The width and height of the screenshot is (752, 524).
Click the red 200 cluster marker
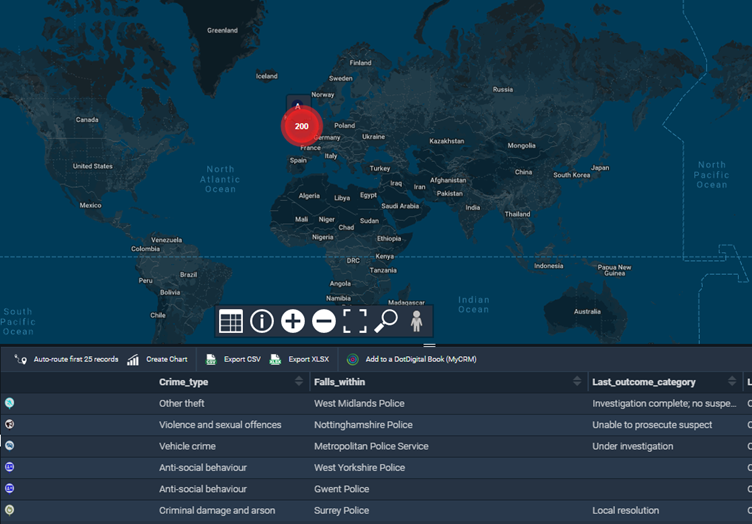301,126
